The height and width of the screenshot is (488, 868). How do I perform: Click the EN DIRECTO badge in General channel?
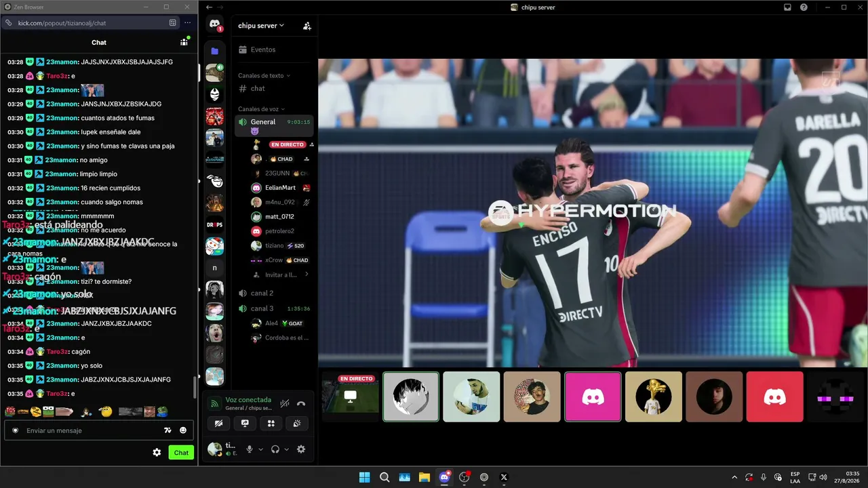pos(288,144)
